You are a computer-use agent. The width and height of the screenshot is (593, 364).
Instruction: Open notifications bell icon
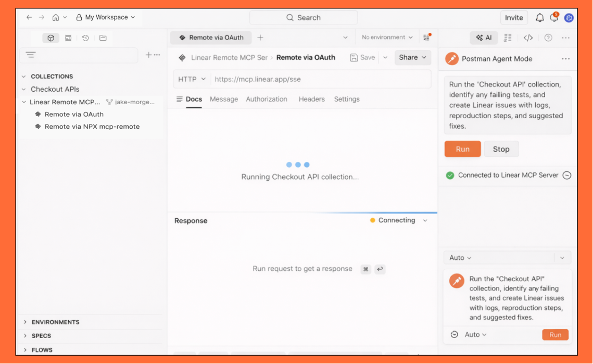[539, 17]
